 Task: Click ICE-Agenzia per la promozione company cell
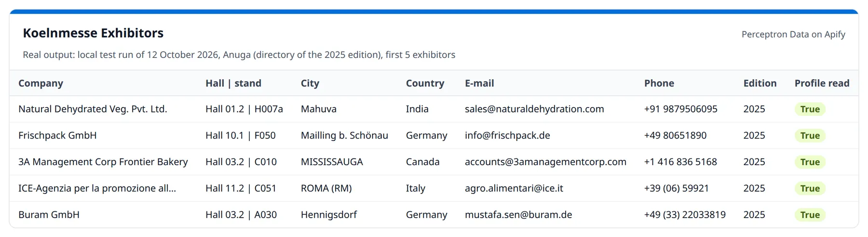tap(97, 188)
